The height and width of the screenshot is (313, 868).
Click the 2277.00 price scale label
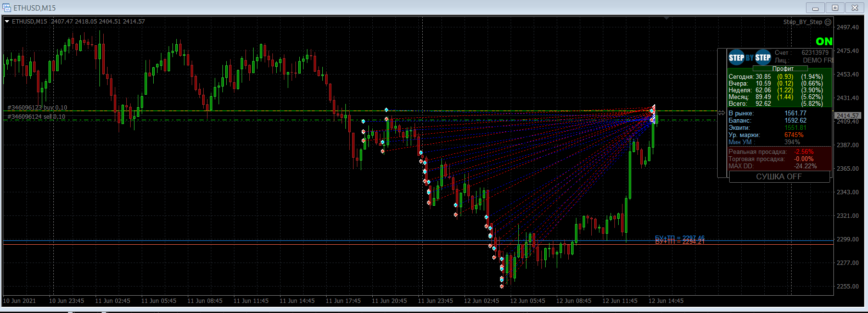848,263
